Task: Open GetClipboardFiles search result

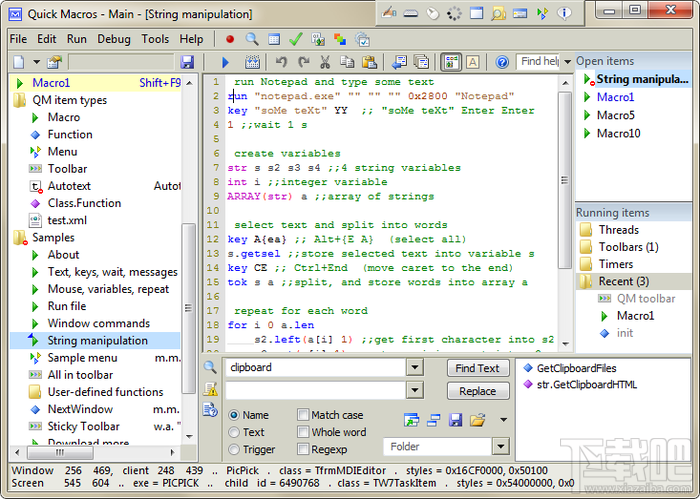Action: click(x=576, y=368)
